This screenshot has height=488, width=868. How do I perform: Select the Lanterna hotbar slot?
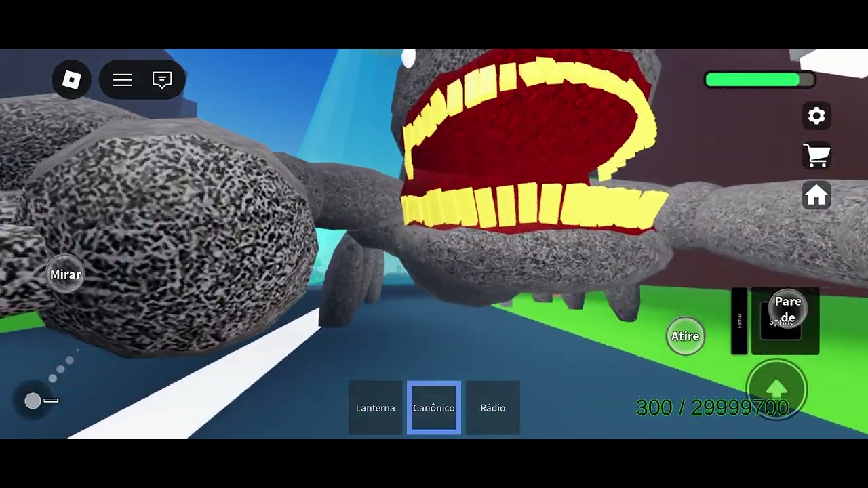pyautogui.click(x=375, y=408)
